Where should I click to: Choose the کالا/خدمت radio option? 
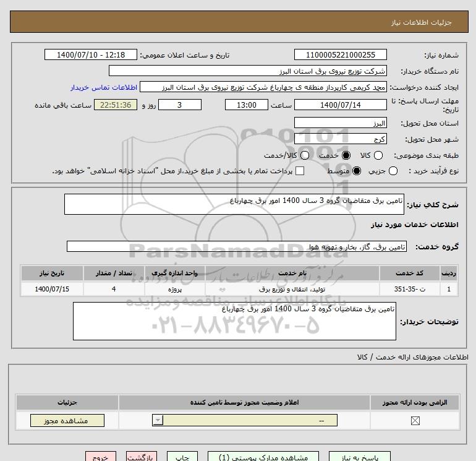[305, 155]
